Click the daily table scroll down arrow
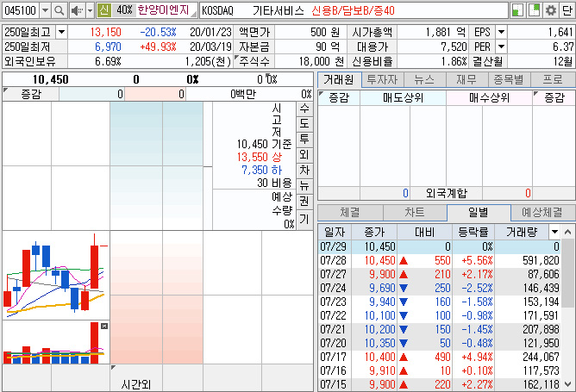Viewport: 576px width, 392px height. click(568, 384)
